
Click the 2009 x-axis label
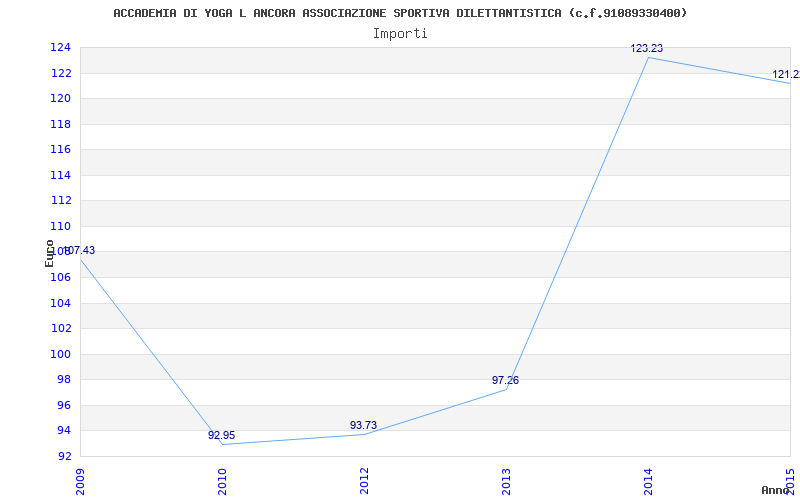click(80, 481)
